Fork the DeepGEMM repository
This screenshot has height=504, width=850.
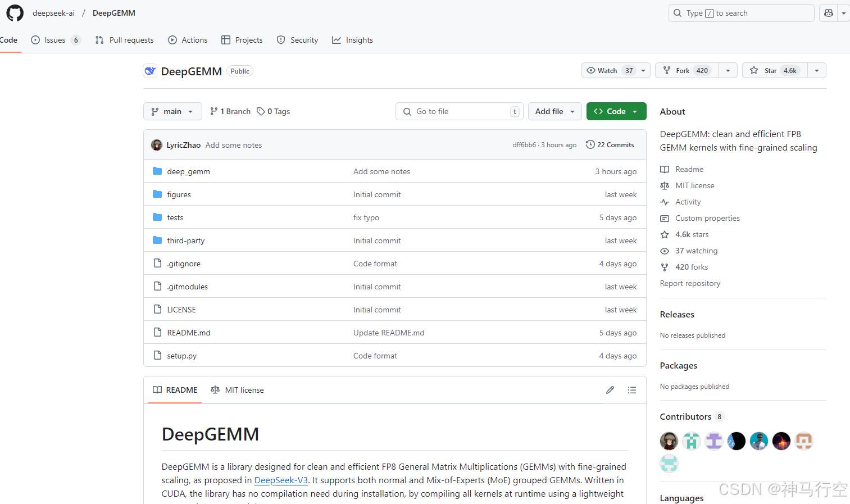coord(687,70)
